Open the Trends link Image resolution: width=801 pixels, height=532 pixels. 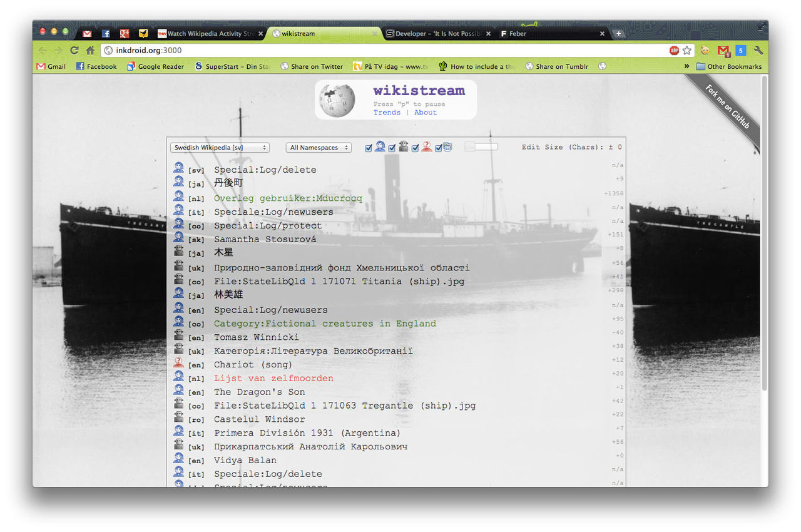tap(387, 113)
